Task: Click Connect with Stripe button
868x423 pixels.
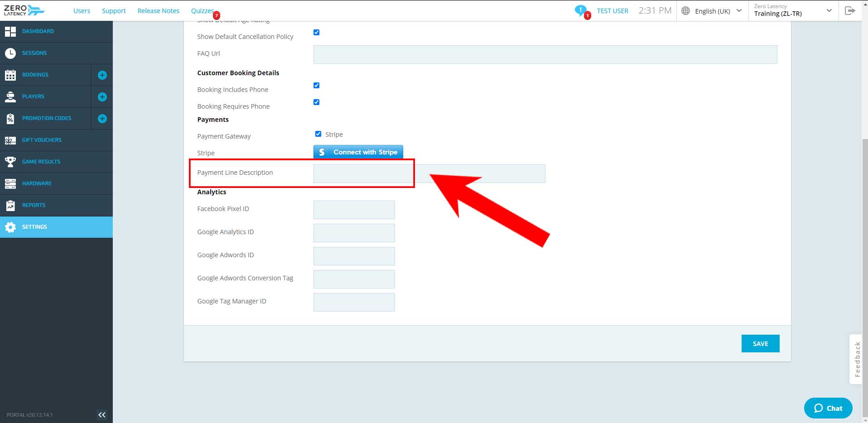Action: (358, 152)
